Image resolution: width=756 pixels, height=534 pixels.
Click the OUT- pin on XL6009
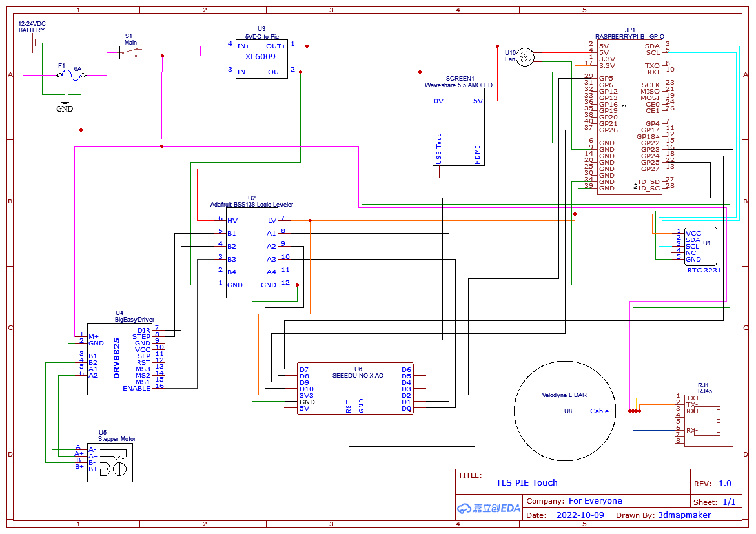tap(277, 72)
